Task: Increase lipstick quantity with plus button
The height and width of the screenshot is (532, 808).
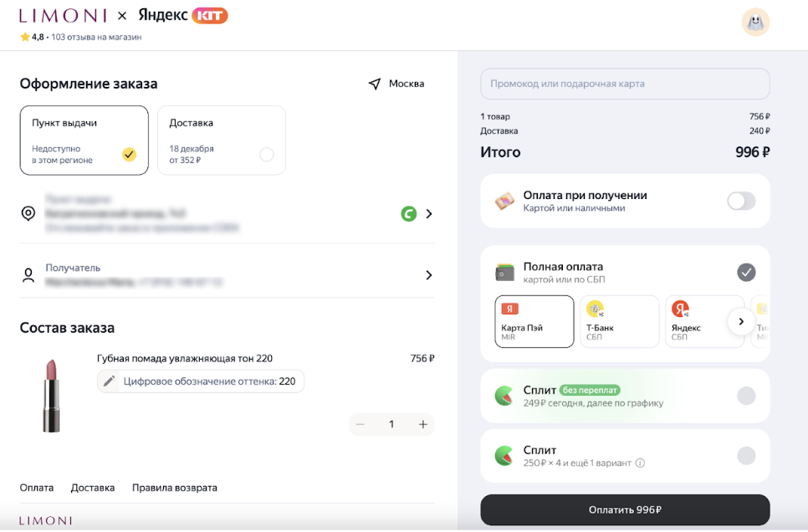Action: click(423, 424)
